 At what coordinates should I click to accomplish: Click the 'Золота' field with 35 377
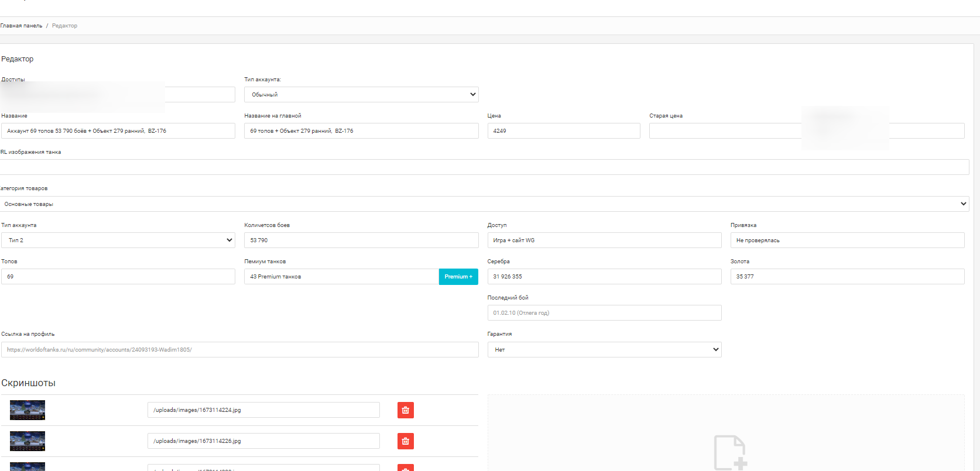(x=847, y=277)
